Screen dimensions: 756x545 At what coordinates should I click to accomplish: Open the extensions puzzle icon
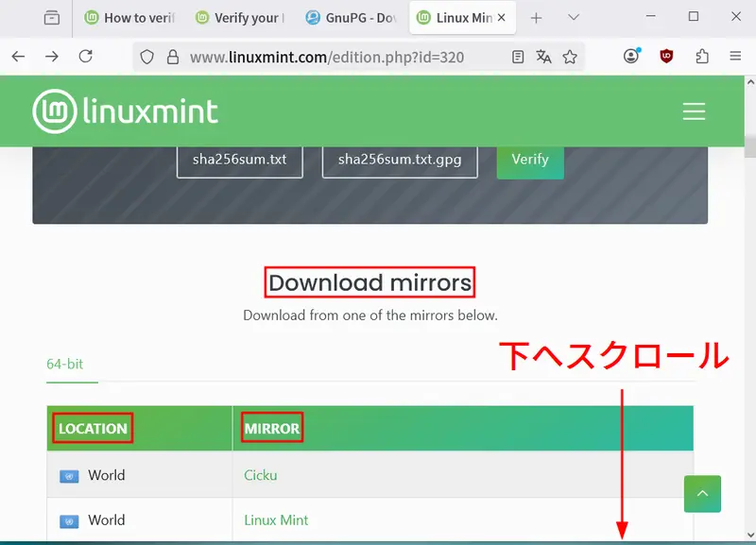coord(702,57)
